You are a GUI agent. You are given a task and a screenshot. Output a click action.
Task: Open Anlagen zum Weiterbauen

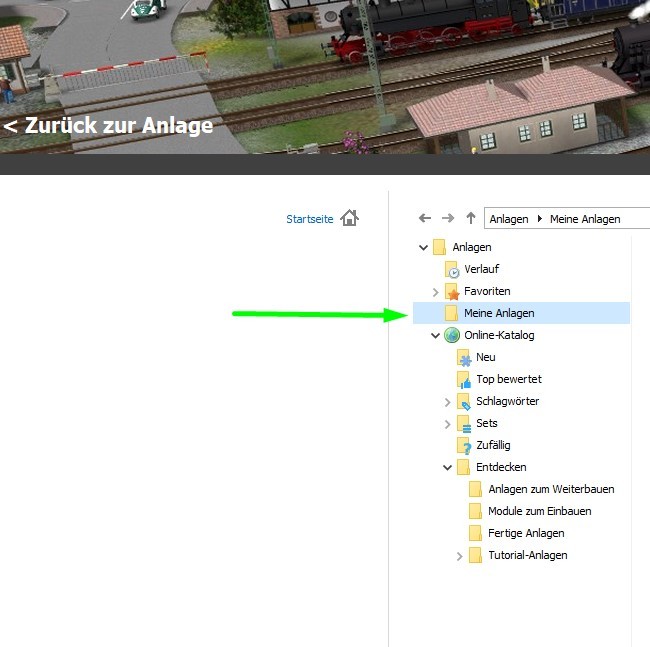point(551,489)
